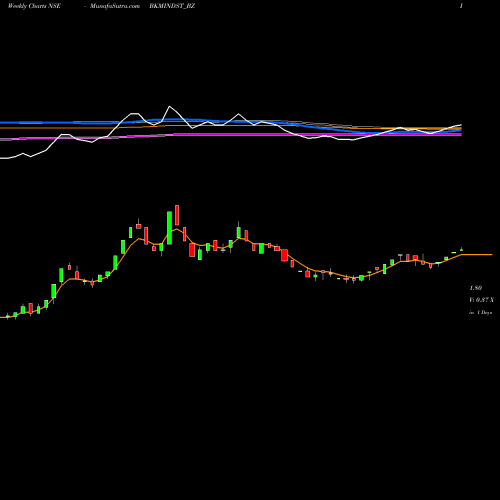Click the 'in 1 Days' label
Viewport: 500px width, 500px height.
(481, 313)
